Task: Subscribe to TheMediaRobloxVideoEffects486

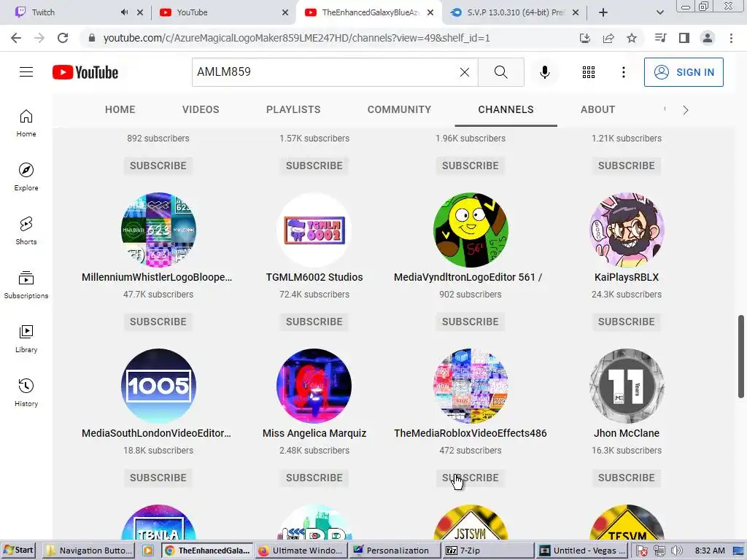Action: (x=471, y=478)
